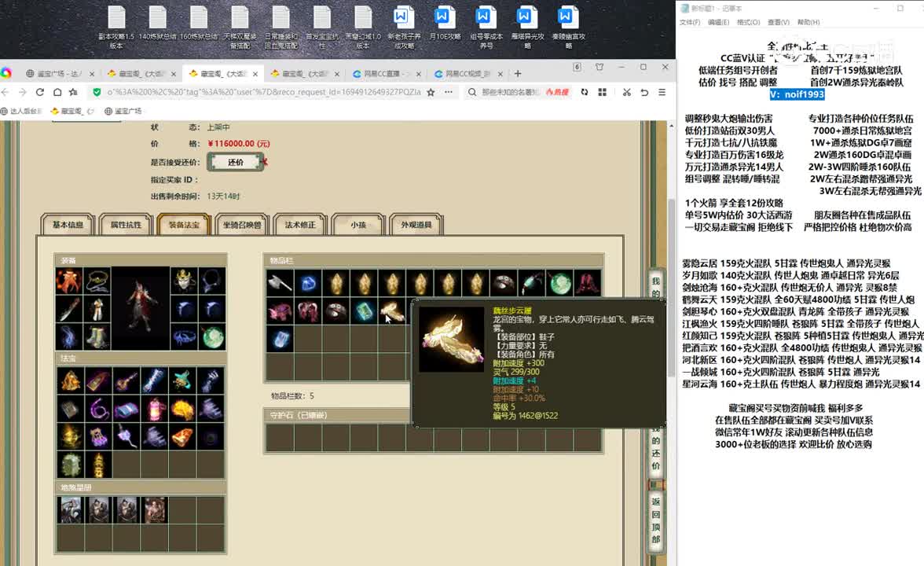The width and height of the screenshot is (924, 566).
Task: Open the 坐骑召唤兽 tab
Action: click(242, 225)
